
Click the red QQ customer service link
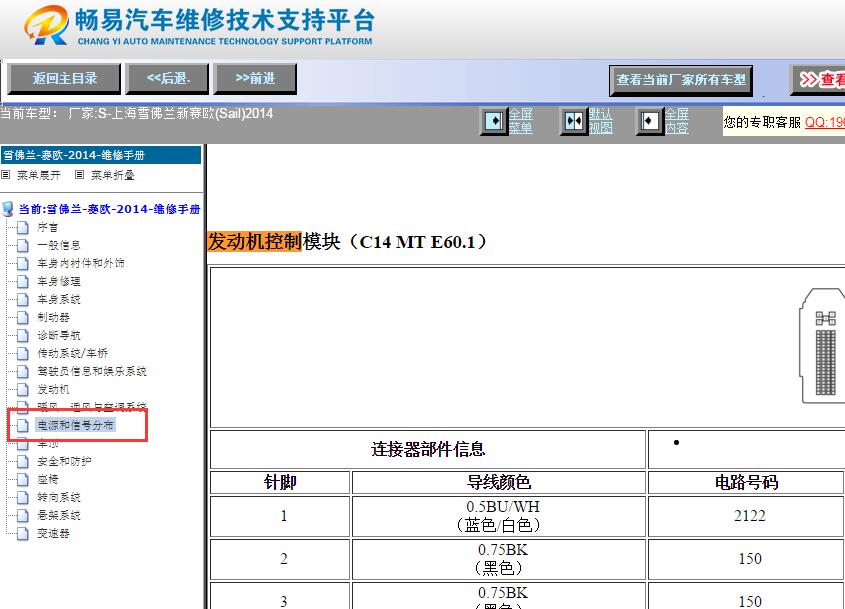pyautogui.click(x=825, y=122)
